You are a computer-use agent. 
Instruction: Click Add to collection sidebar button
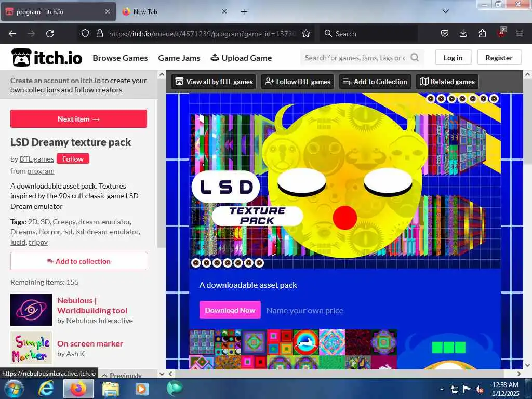tap(79, 261)
